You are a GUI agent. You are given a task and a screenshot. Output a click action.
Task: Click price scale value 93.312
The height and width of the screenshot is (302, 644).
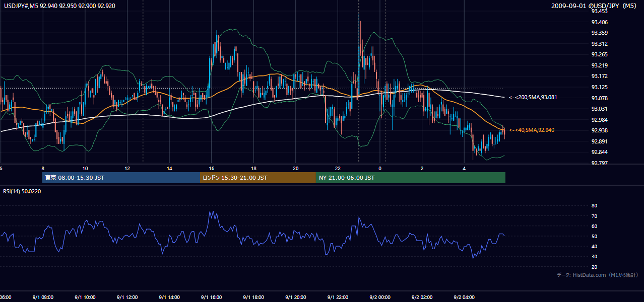[x=599, y=44]
